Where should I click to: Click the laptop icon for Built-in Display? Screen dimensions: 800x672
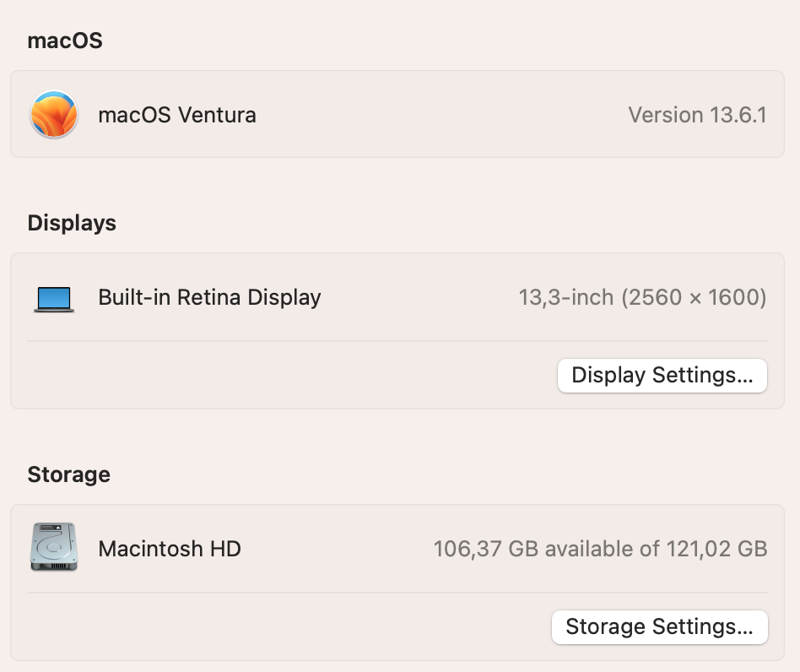coord(54,298)
